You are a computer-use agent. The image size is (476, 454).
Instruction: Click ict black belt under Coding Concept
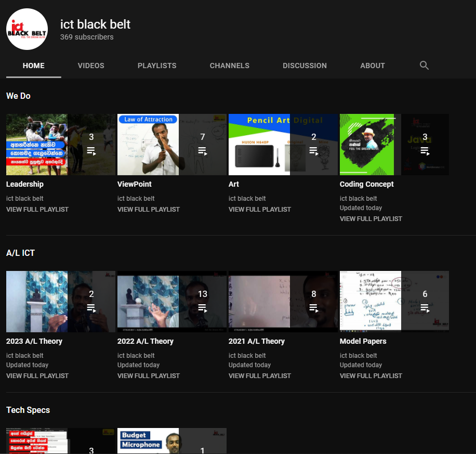358,199
